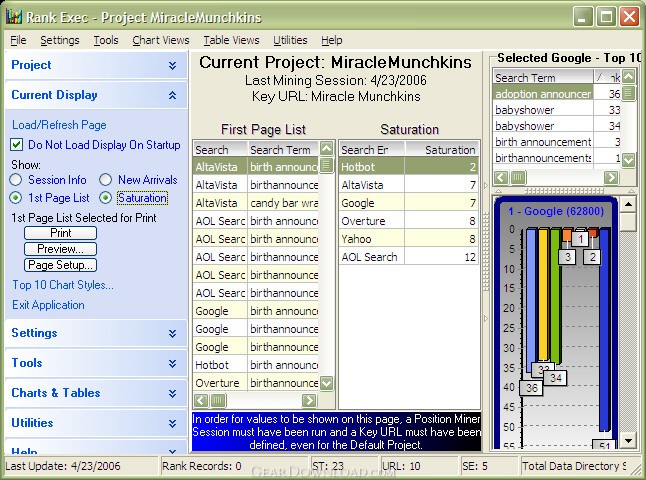Click the Rank Exec app icon in title bar
The height and width of the screenshot is (480, 646).
tap(14, 17)
